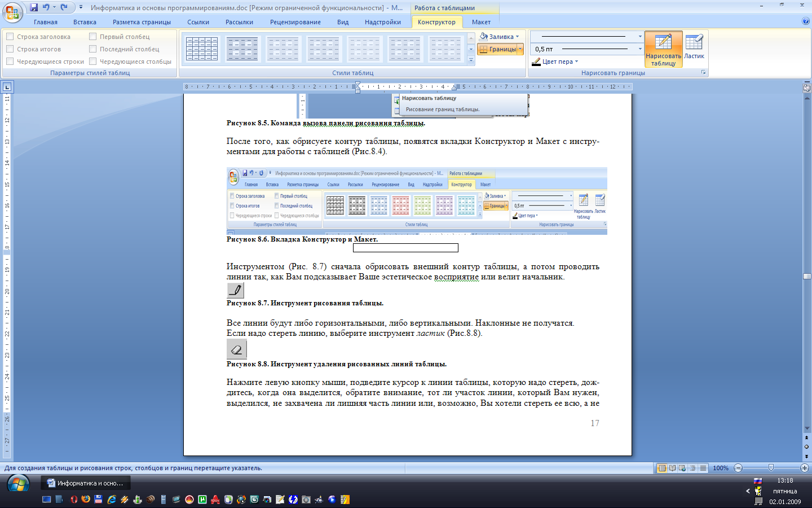Viewport: 812px width, 508px height.
Task: Open the Макет tab
Action: click(481, 22)
